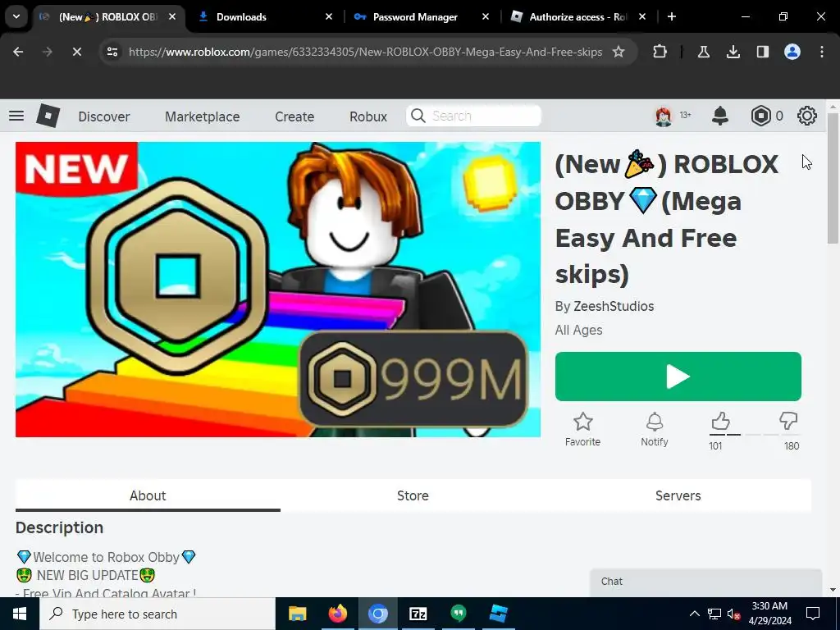The width and height of the screenshot is (840, 630).
Task: Open Roblox Studio from the taskbar
Action: pyautogui.click(x=498, y=614)
